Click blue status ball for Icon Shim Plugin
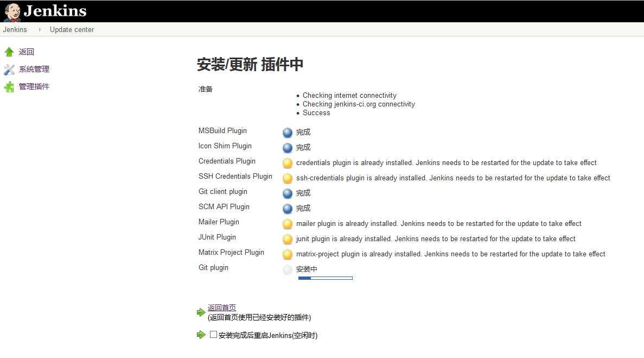This screenshot has height=358, width=644. click(x=288, y=148)
